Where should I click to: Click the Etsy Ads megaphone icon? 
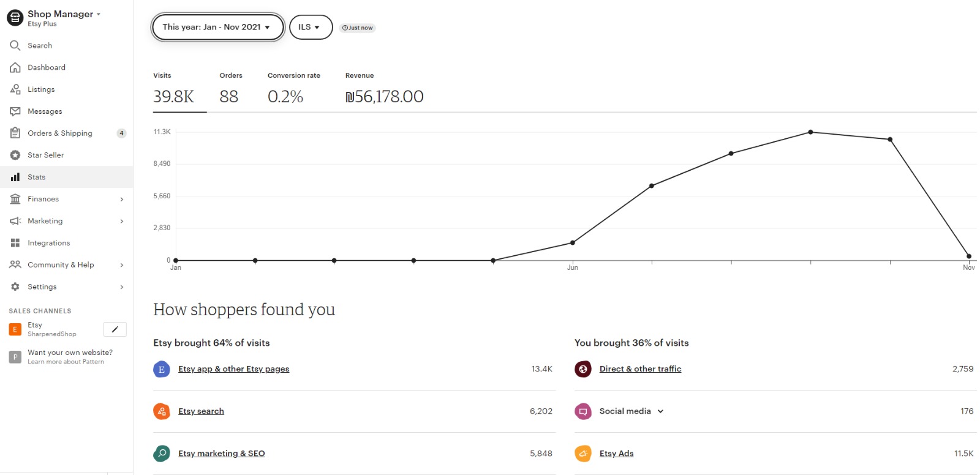click(x=583, y=454)
